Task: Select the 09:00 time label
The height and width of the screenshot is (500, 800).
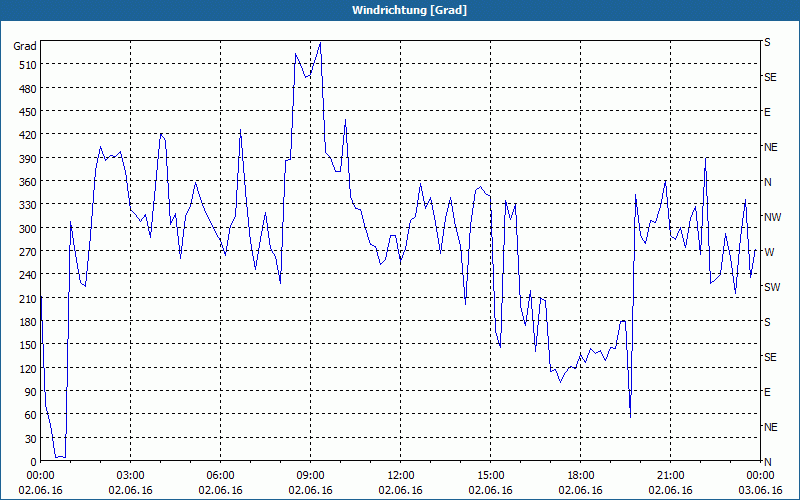Action: [x=310, y=476]
